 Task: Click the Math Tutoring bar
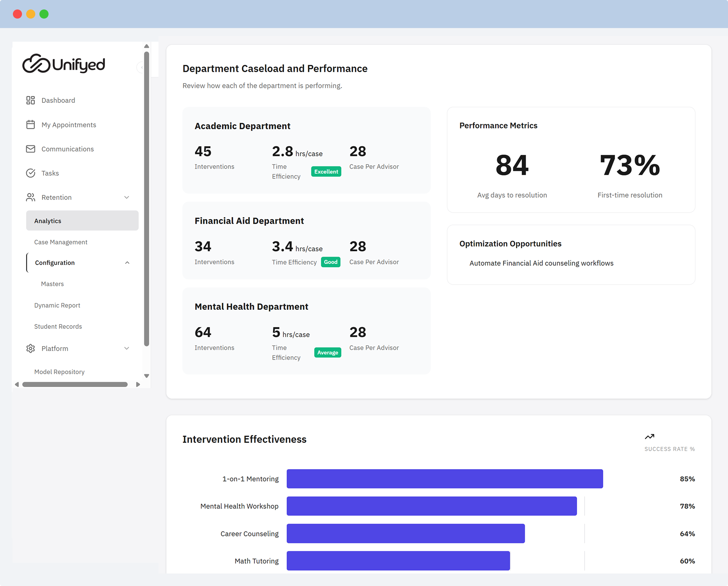399,561
